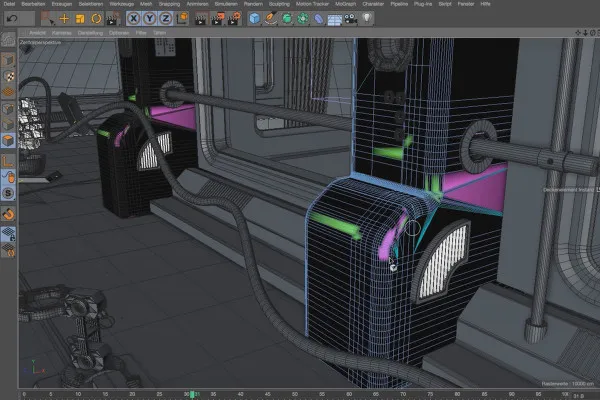Click the green timeline playhead marker
This screenshot has height=400, width=600.
click(191, 394)
